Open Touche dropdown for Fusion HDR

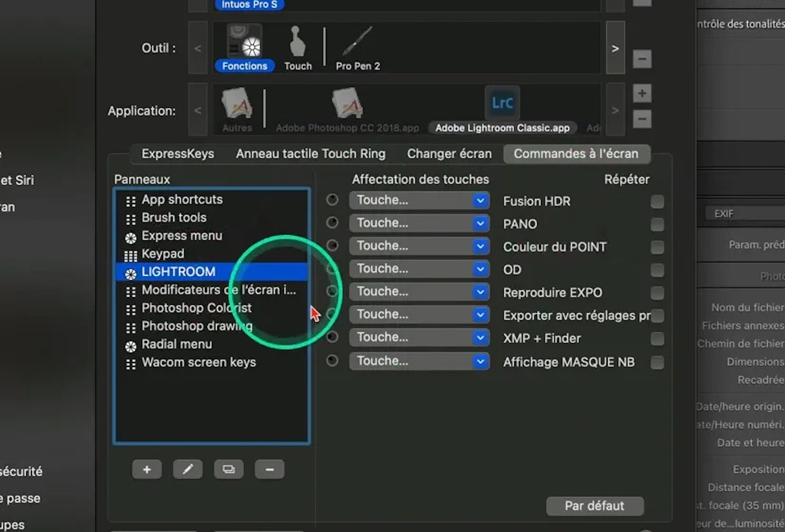[x=419, y=200]
